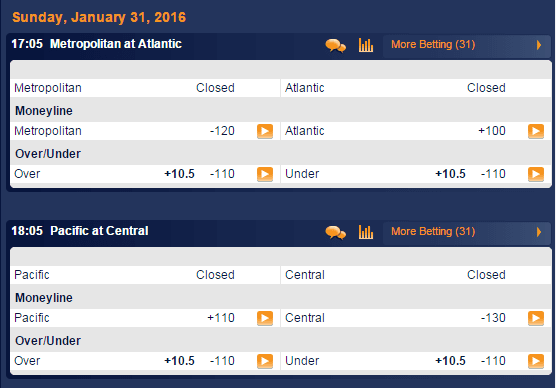View statistics chart for Pacific at Central
This screenshot has width=556, height=388.
click(366, 232)
